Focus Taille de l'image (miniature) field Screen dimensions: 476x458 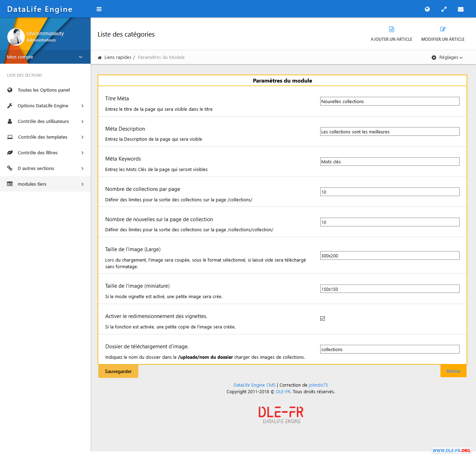[x=390, y=289]
